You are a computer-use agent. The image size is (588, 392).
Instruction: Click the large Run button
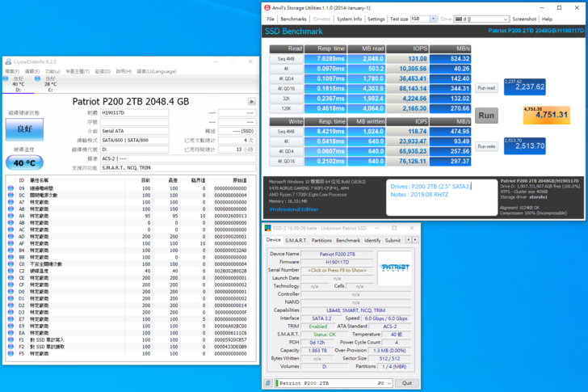point(486,114)
